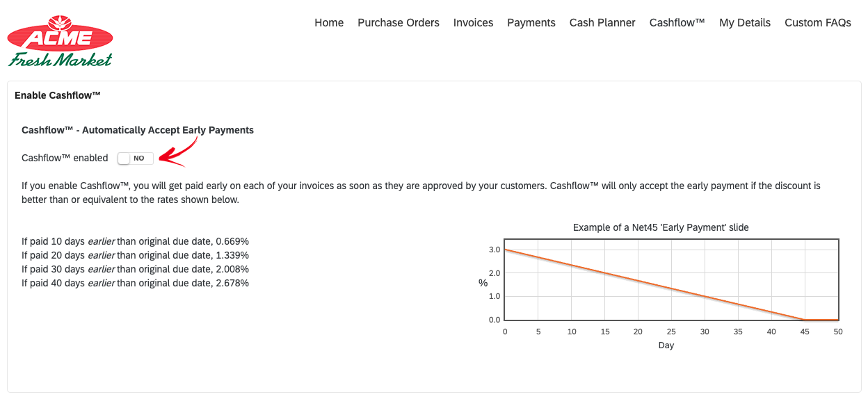Go to Purchase Orders page
868x399 pixels.
pyautogui.click(x=399, y=22)
